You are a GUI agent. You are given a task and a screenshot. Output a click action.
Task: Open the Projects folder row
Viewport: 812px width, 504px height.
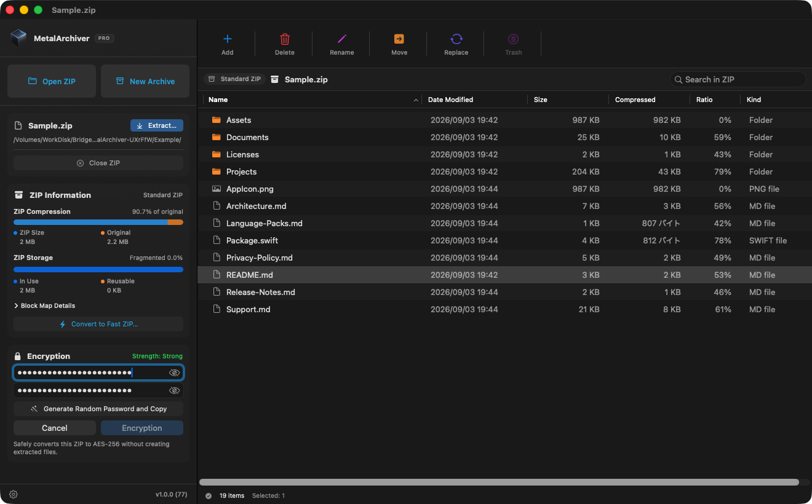pos(504,171)
